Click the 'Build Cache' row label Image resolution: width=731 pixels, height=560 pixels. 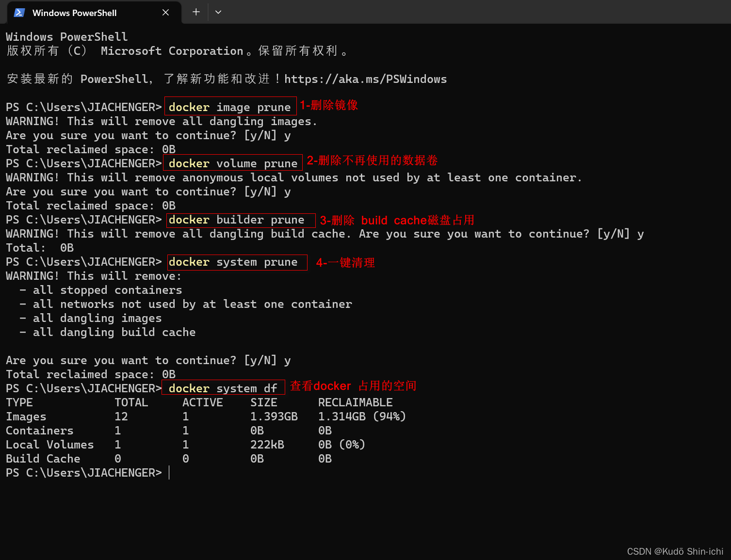pyautogui.click(x=43, y=459)
